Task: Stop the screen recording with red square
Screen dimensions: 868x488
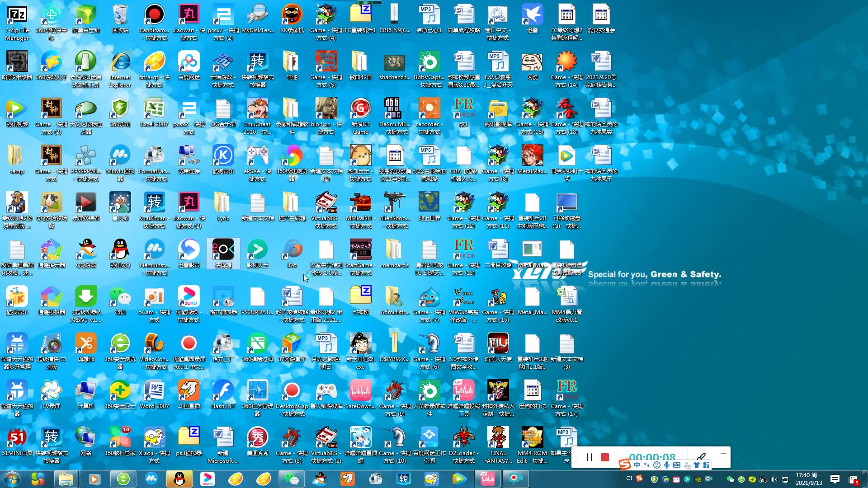Action: point(605,457)
